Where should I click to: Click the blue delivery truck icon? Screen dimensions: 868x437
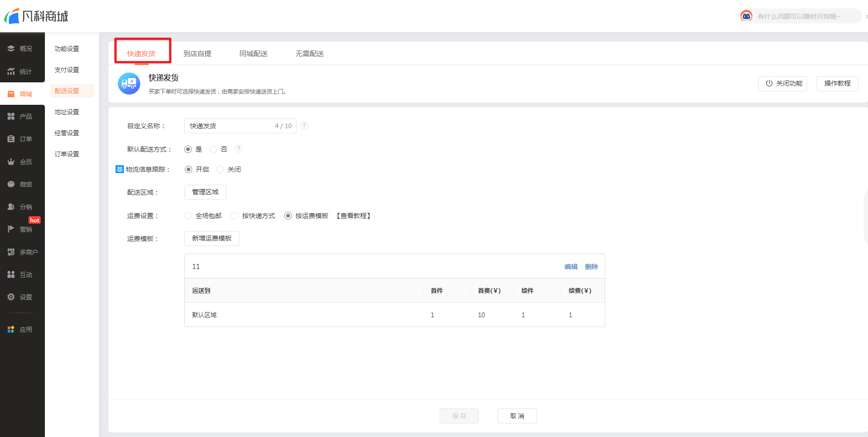129,83
